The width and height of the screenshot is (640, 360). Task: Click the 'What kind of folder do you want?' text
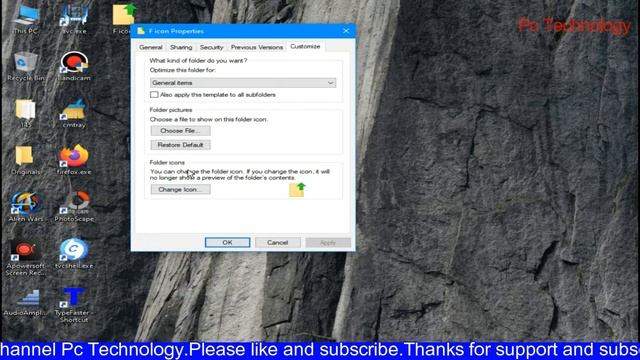coord(198,60)
